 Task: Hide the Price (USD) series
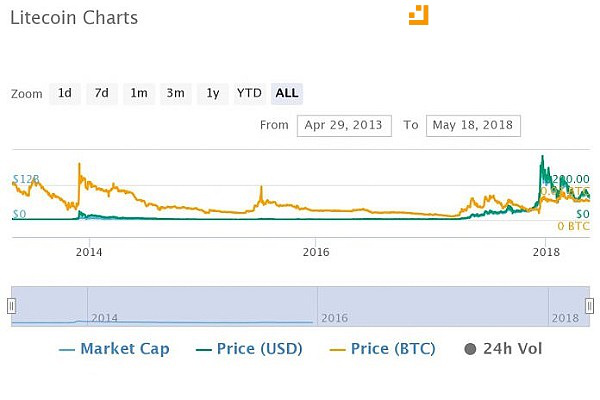pyautogui.click(x=249, y=349)
